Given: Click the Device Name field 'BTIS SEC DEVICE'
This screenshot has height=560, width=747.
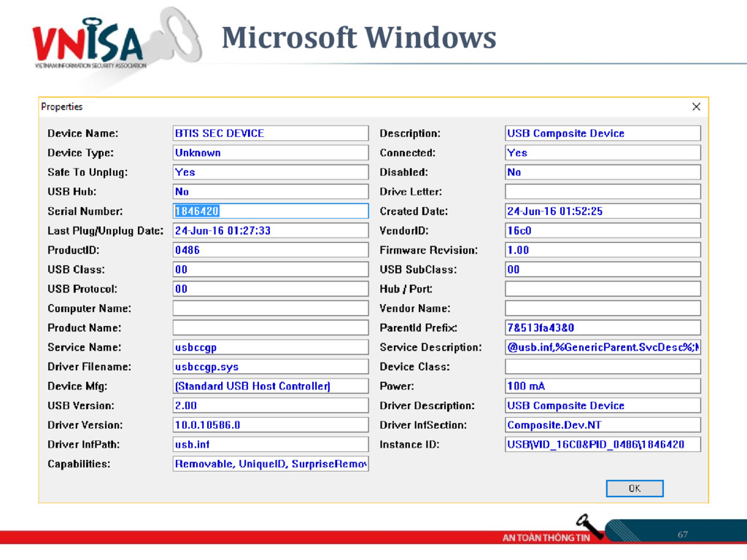Looking at the screenshot, I should 271,133.
